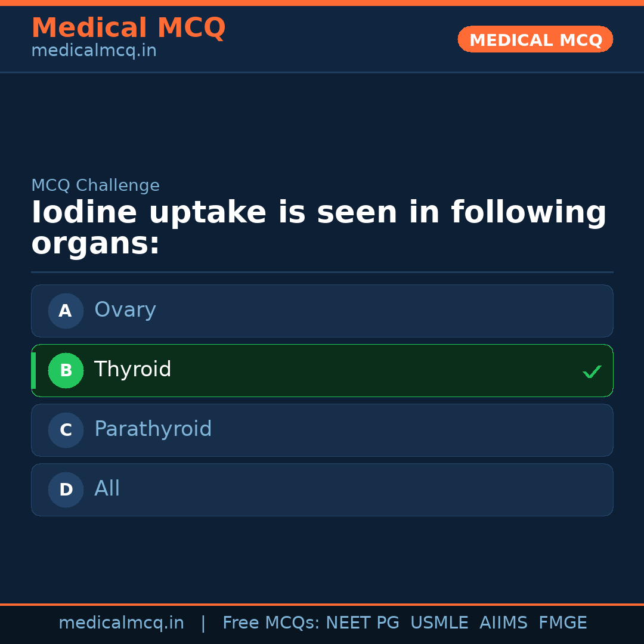Toggle the highlighted Thyroid answer selection
644x644 pixels.
[x=322, y=370]
